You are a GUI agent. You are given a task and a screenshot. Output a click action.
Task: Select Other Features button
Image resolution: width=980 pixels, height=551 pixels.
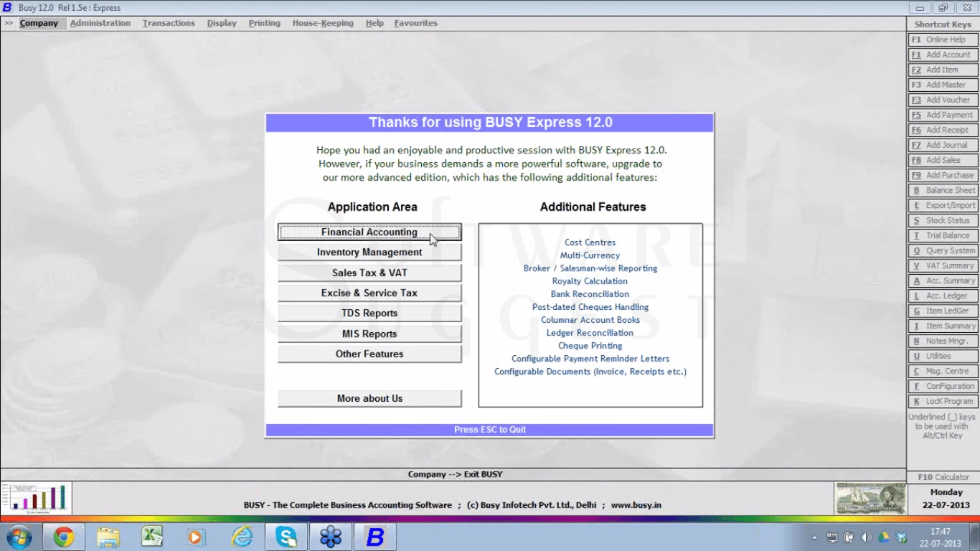click(369, 354)
